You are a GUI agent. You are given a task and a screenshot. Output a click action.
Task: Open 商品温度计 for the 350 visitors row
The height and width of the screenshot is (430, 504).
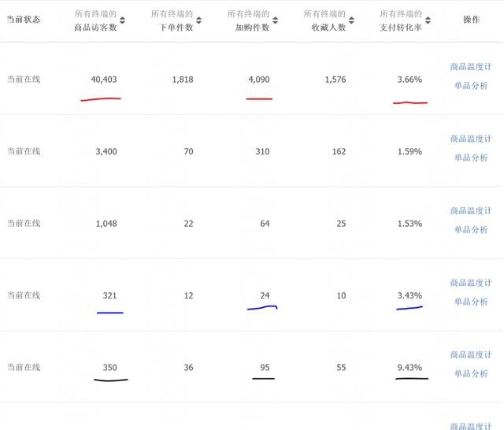coord(471,355)
